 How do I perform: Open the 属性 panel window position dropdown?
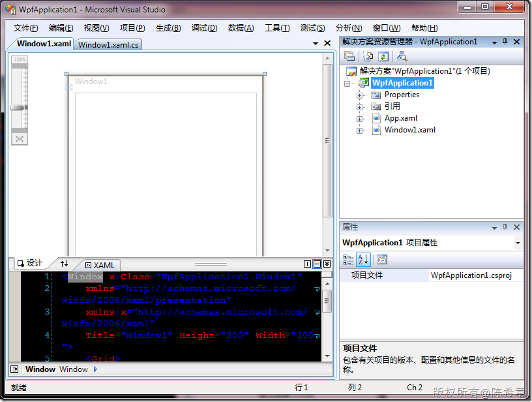(494, 228)
